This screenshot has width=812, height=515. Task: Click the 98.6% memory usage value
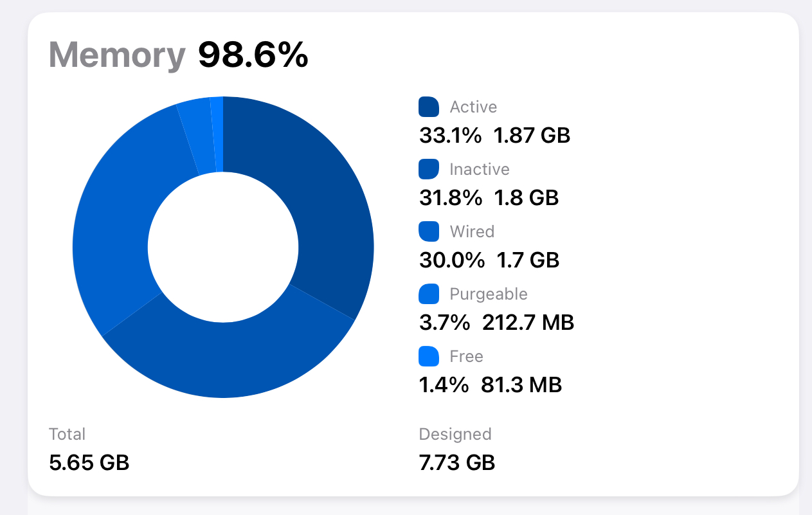coord(253,55)
